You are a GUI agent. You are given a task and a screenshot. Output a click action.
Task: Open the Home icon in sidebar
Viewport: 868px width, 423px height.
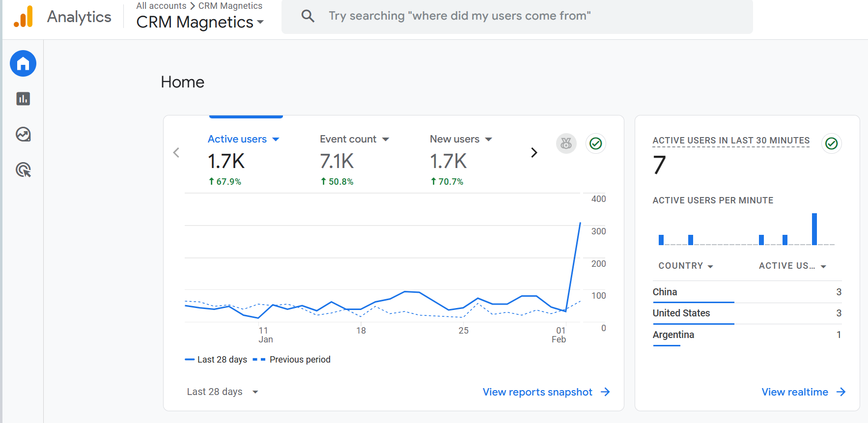23,63
